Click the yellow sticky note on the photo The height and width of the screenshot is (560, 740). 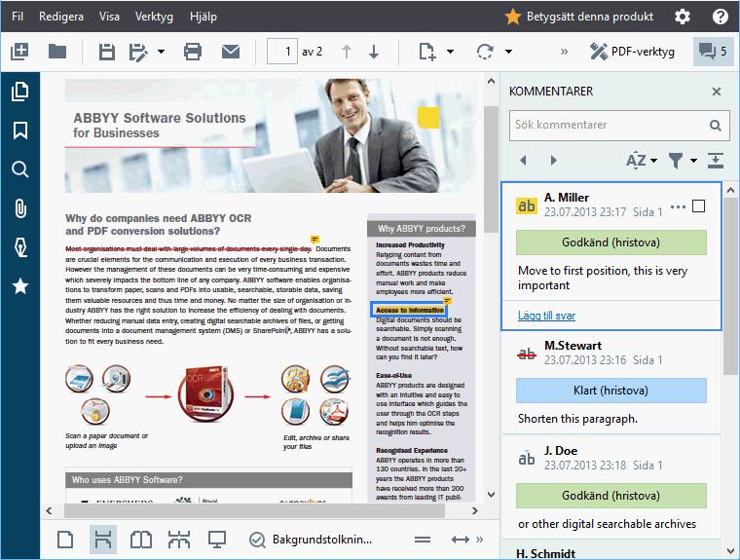(x=428, y=118)
